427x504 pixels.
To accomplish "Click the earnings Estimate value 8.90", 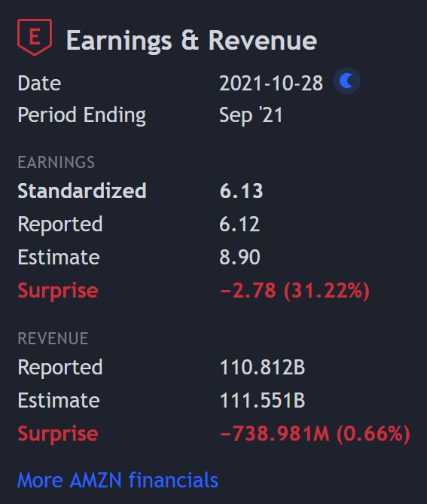I will pyautogui.click(x=239, y=257).
